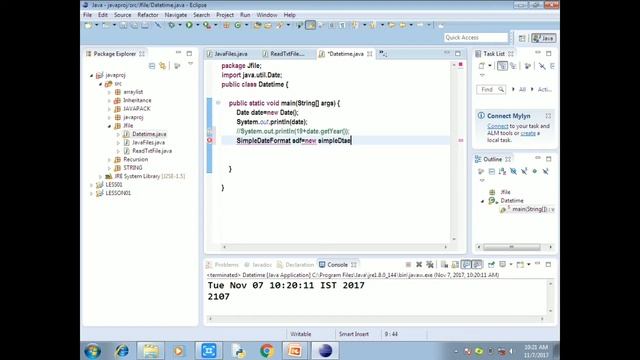Open Internet Explorer from the taskbar
Viewport: 640px width, 360px height.
(122, 351)
